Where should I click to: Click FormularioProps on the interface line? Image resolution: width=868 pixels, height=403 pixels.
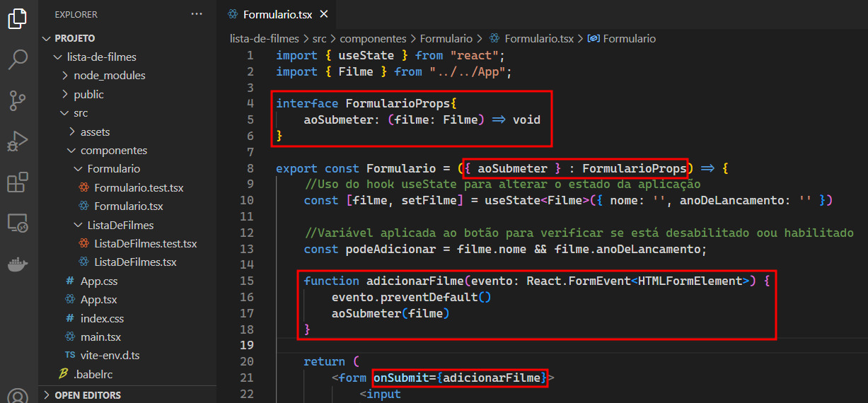[398, 104]
